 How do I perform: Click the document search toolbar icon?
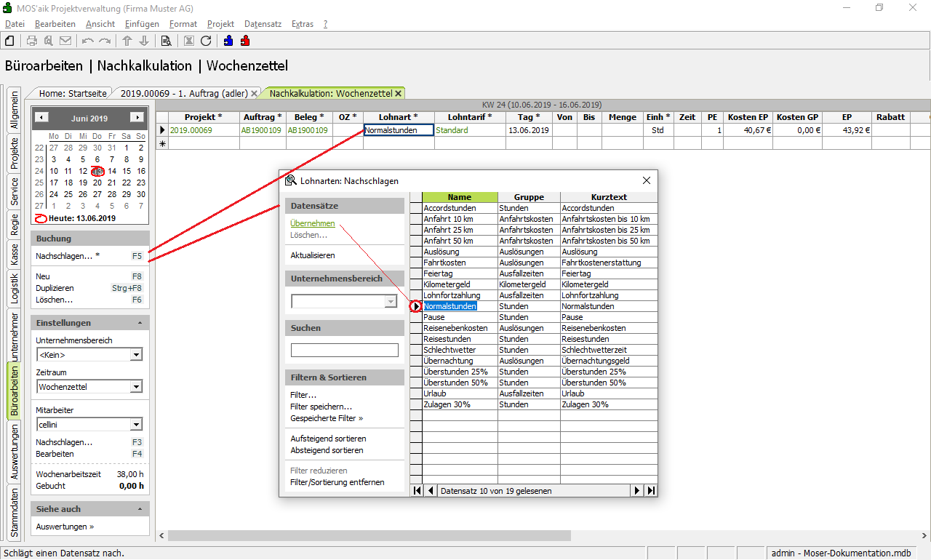tap(166, 41)
